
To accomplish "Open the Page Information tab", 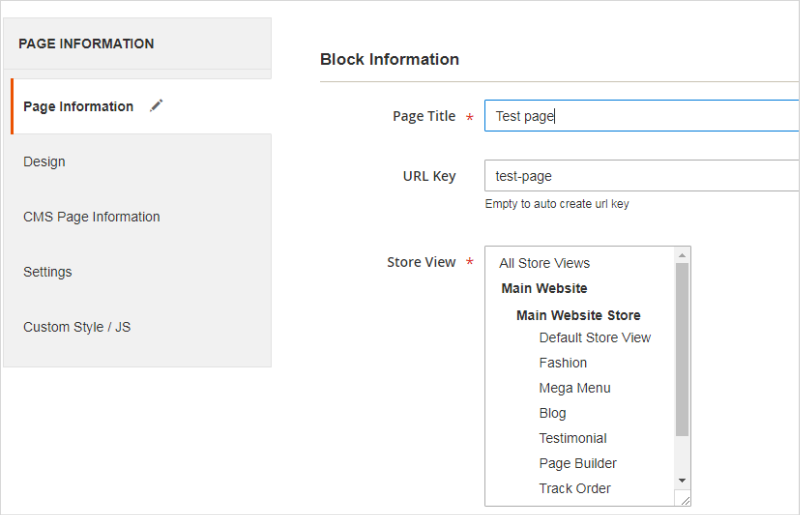I will [x=78, y=107].
